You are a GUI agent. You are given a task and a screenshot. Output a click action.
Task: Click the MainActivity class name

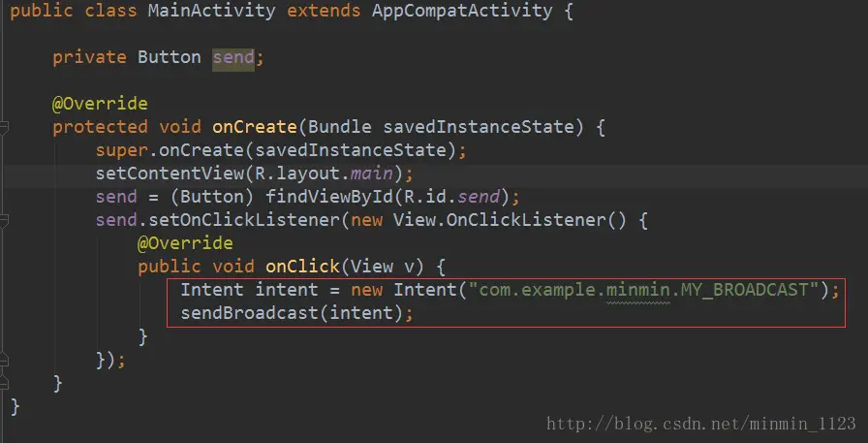[211, 11]
